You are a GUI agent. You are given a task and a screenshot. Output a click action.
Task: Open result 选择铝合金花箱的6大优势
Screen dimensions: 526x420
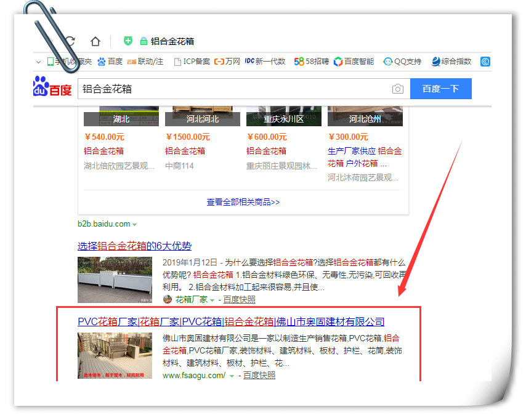134,246
